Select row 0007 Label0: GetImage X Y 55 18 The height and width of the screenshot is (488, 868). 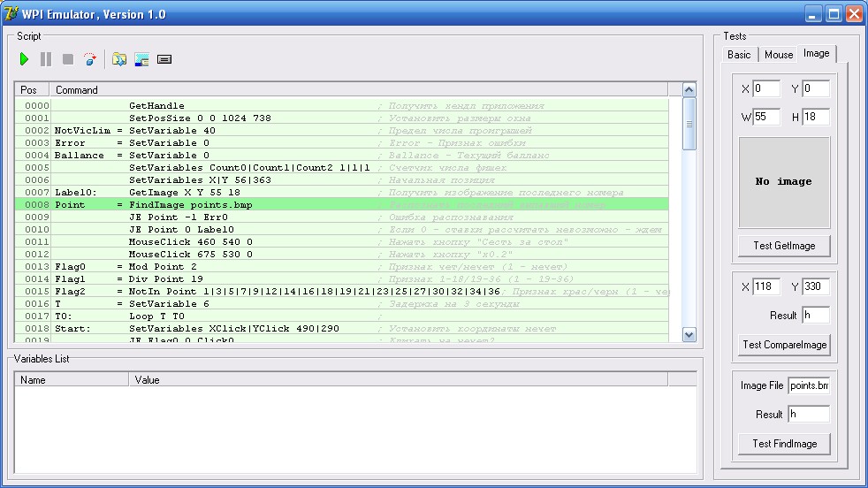tap(341, 192)
